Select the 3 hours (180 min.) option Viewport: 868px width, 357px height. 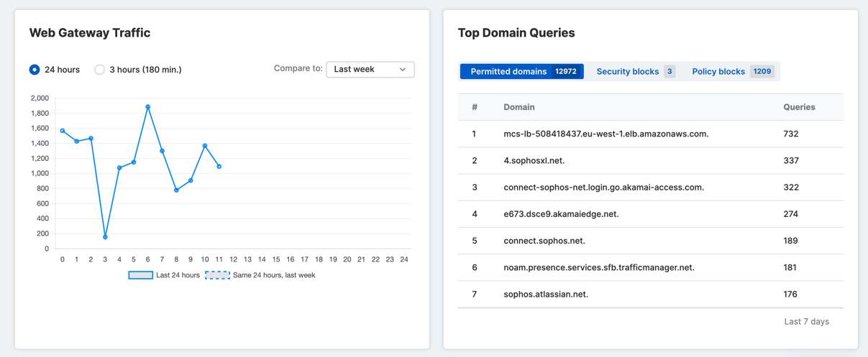point(100,70)
